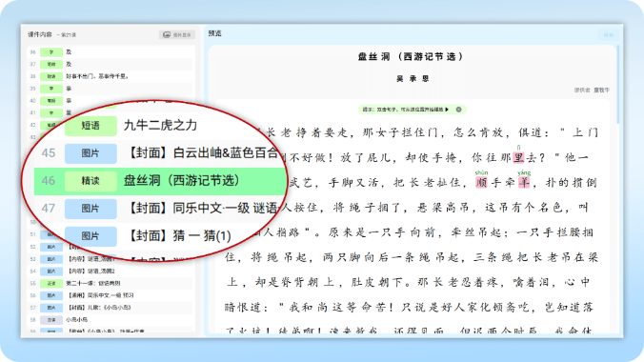Click highlighted character 里 with pinyin lǐ

519,157
